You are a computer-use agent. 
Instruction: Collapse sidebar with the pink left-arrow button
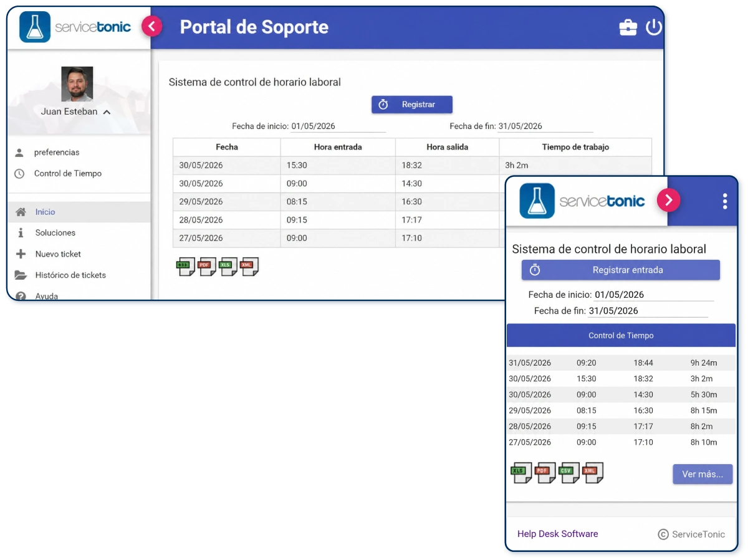(151, 26)
